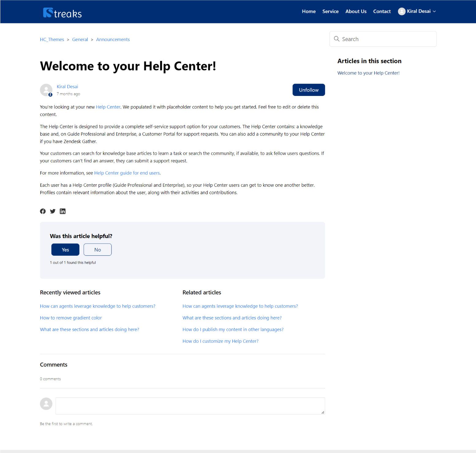The image size is (476, 453).
Task: Vote No on article helpfulness
Action: coord(97,249)
